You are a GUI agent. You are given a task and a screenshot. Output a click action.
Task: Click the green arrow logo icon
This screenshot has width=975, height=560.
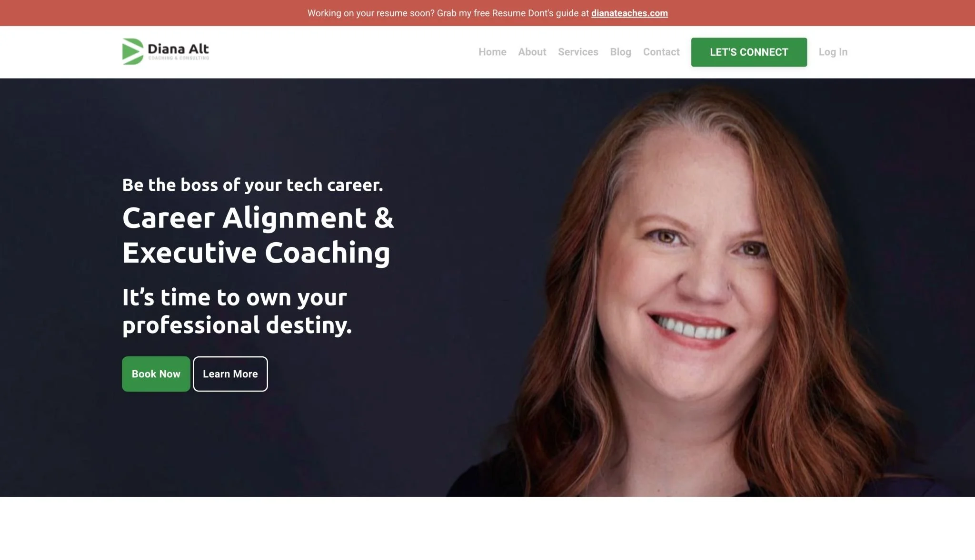pos(133,51)
